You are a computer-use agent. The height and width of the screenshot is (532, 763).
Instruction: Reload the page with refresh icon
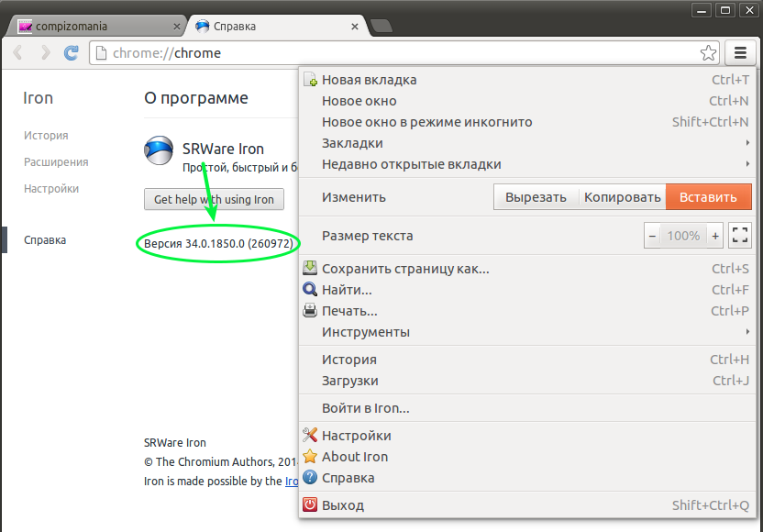(71, 52)
